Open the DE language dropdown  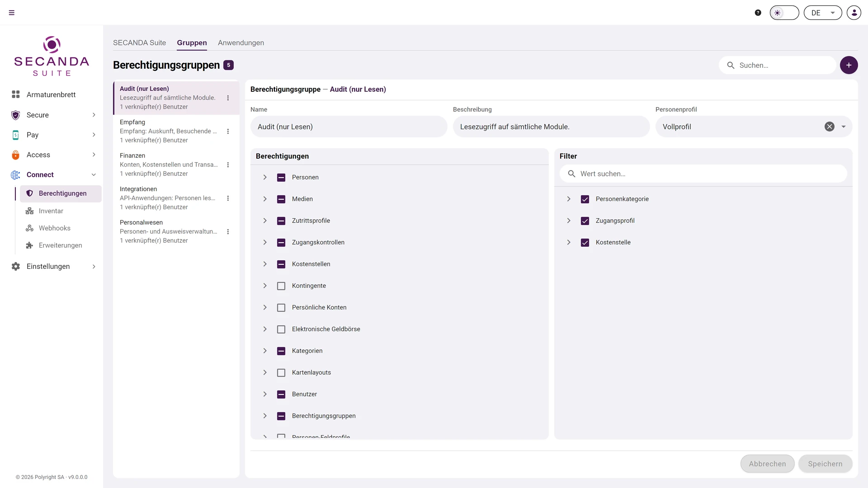pos(823,13)
